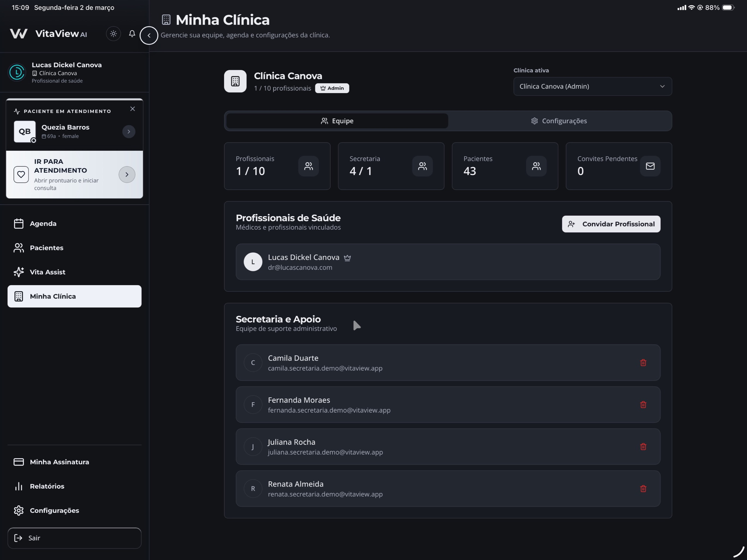Screen dimensions: 747x560
Task: Click the Admin crown badge
Action: click(332, 88)
